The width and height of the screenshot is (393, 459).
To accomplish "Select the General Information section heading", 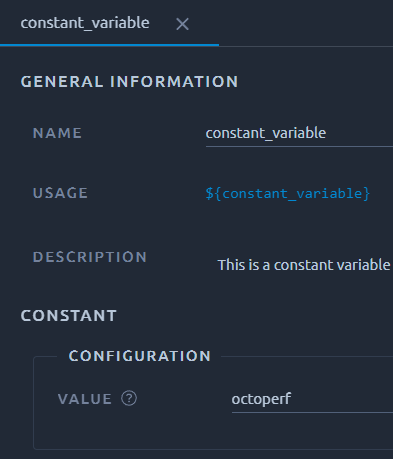I will click(129, 82).
